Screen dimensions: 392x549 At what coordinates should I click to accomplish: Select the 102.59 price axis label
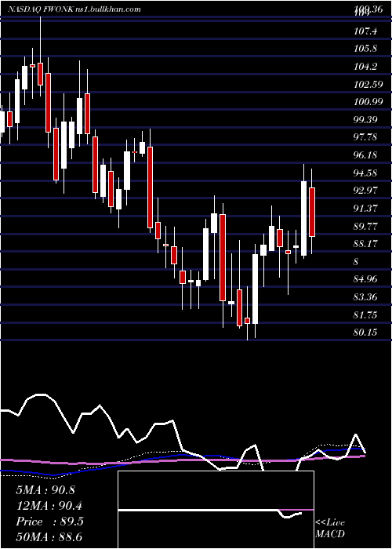click(368, 85)
